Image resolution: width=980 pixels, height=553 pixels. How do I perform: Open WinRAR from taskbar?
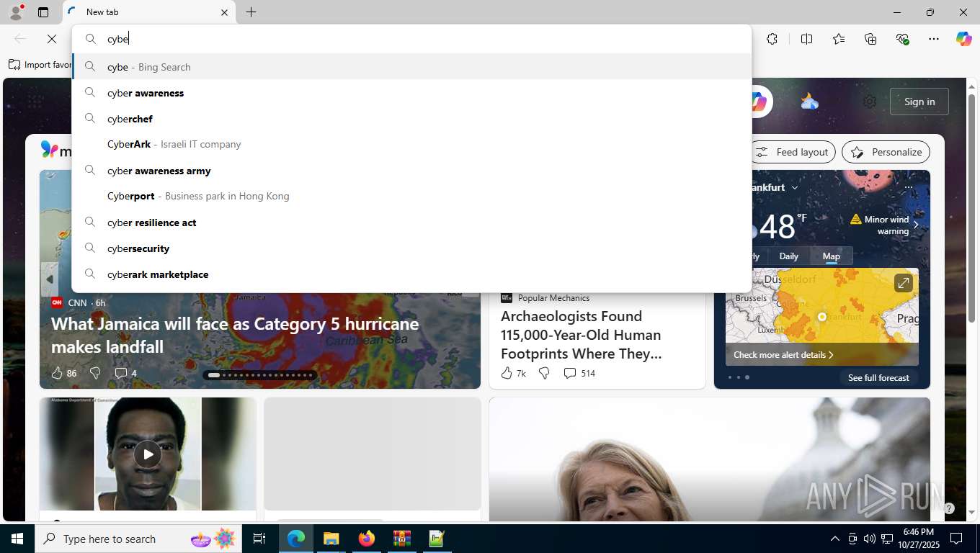[401, 539]
